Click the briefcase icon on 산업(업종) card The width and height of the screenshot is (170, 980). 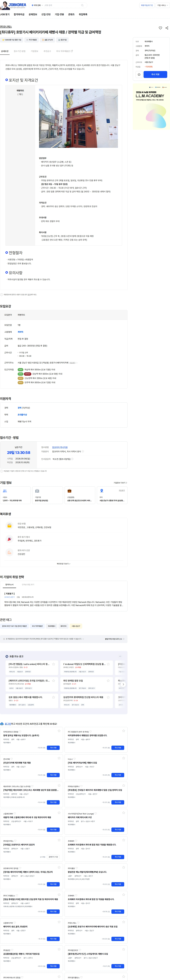(x=69, y=491)
